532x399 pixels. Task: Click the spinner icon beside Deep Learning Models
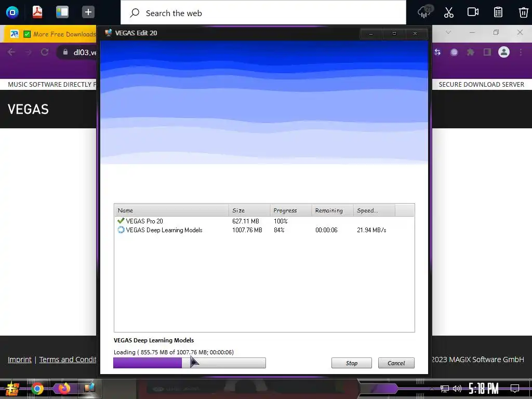[x=121, y=230]
